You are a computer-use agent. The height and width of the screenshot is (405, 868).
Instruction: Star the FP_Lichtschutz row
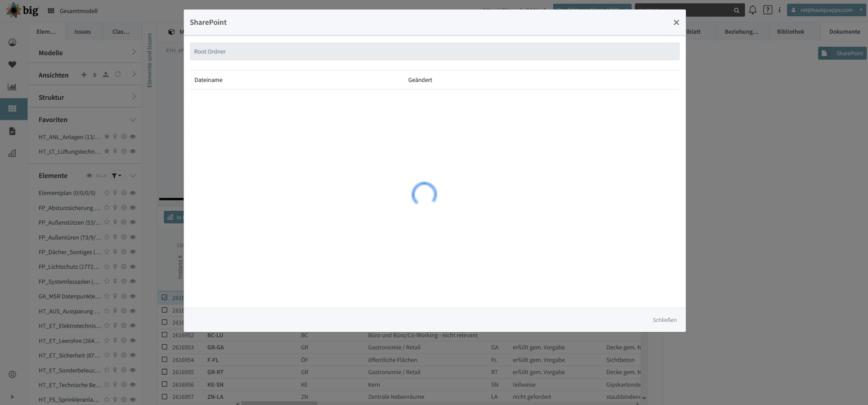pos(107,267)
